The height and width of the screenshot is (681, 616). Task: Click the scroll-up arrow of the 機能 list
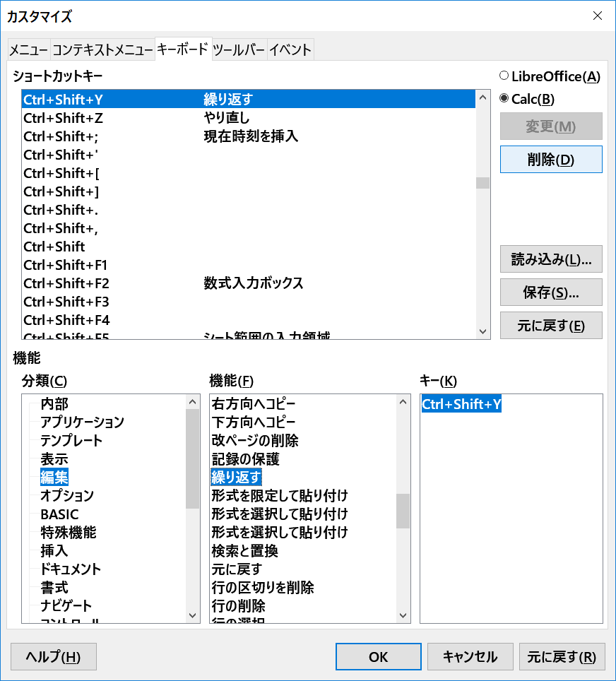point(403,403)
